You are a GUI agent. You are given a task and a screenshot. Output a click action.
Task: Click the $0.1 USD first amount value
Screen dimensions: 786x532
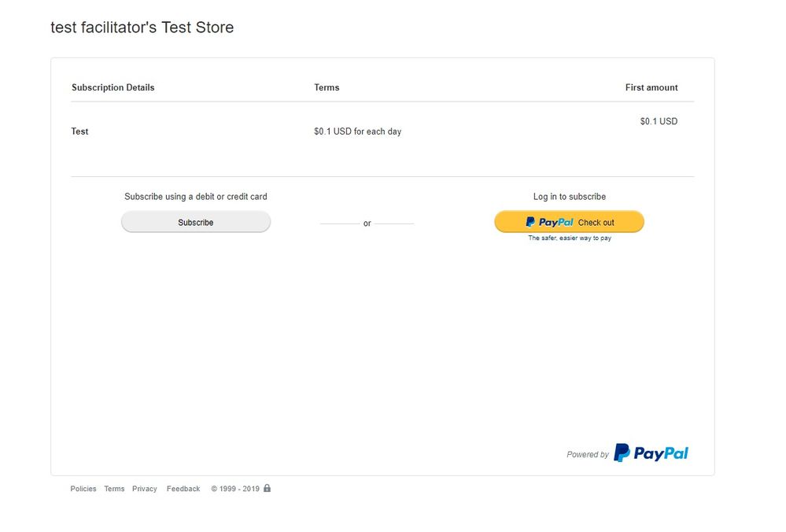point(659,121)
